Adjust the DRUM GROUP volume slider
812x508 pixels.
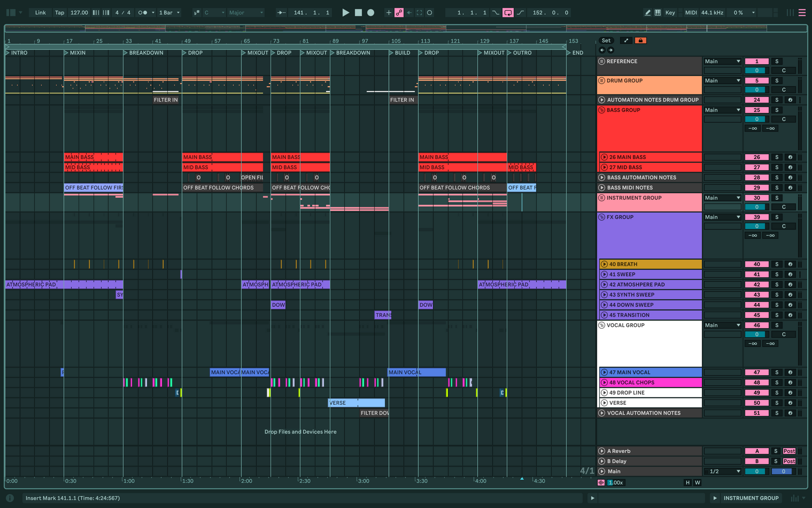tap(757, 90)
